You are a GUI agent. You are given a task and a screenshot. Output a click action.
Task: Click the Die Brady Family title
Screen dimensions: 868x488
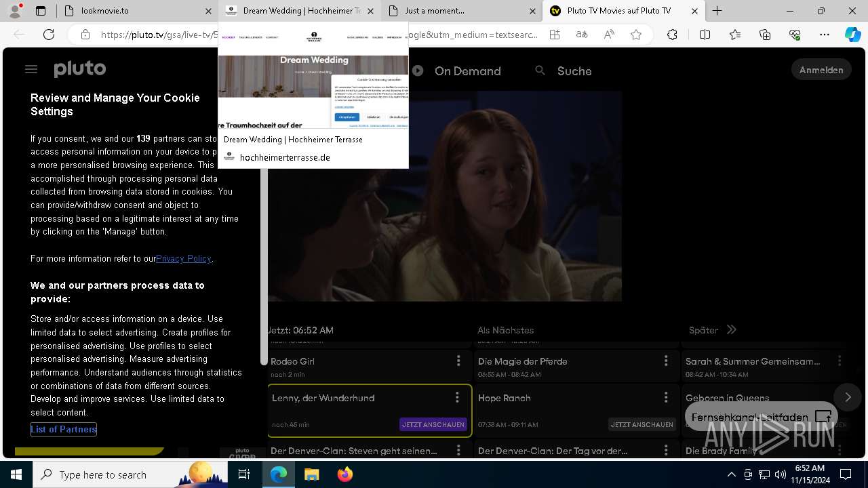point(721,451)
